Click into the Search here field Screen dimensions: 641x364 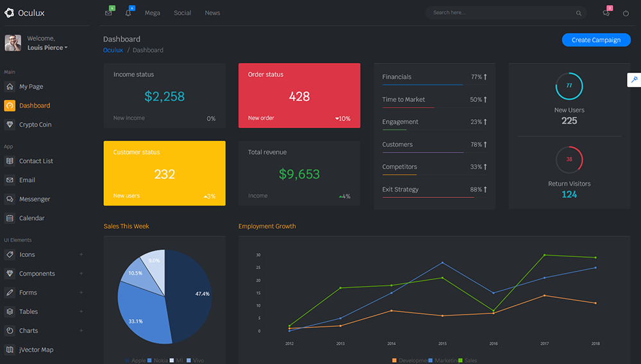[x=500, y=13]
